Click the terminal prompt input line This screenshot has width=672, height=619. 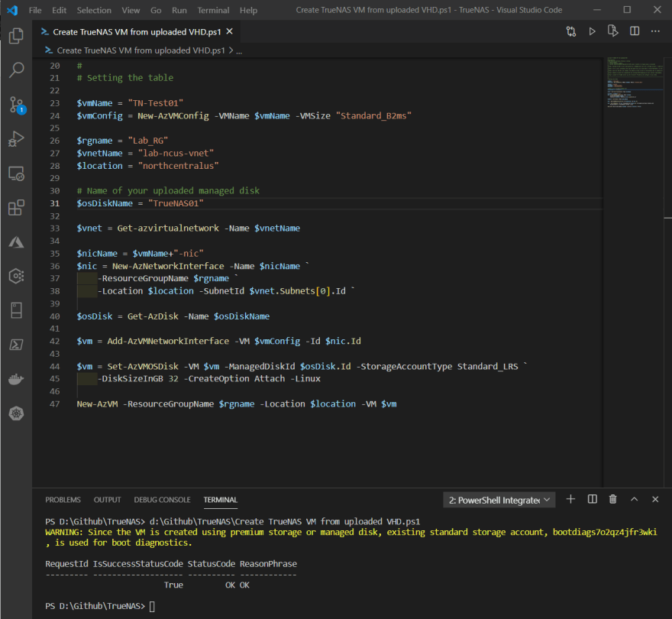[100, 606]
